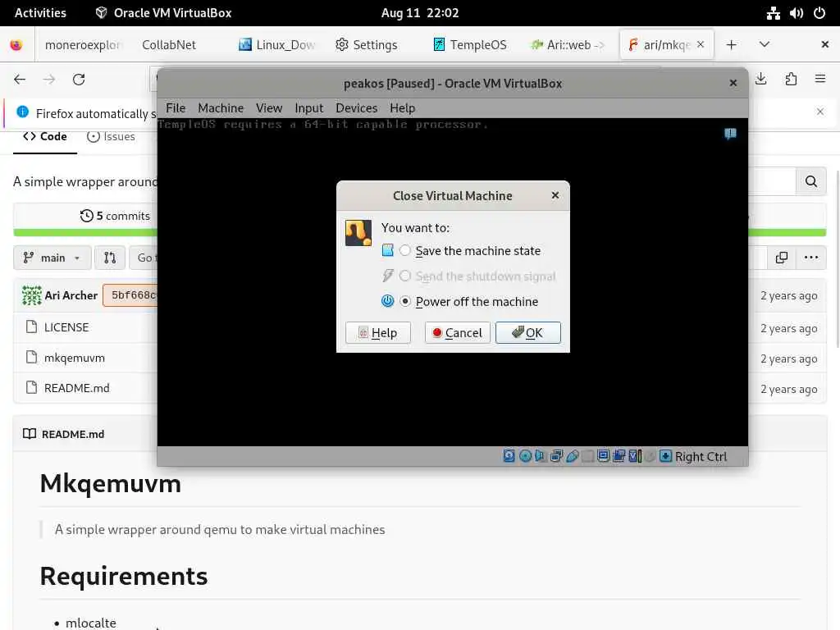
Task: Click the Firefox back arrow
Action: point(20,80)
